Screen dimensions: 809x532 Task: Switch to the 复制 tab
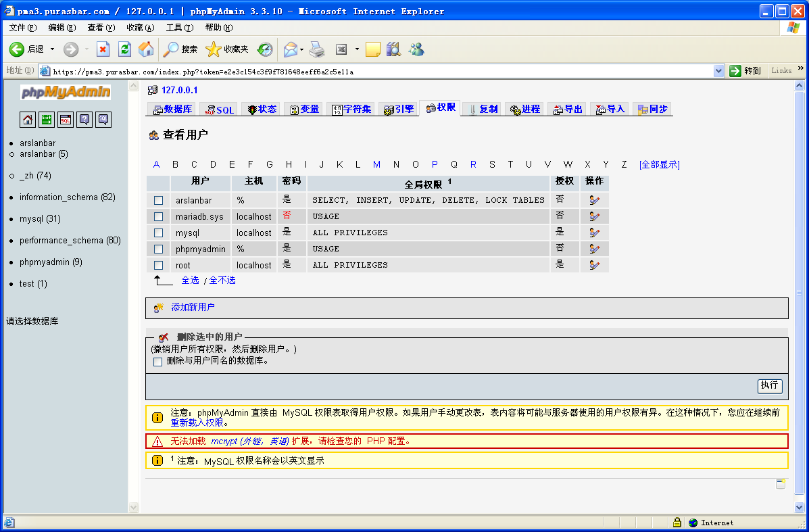(483, 109)
